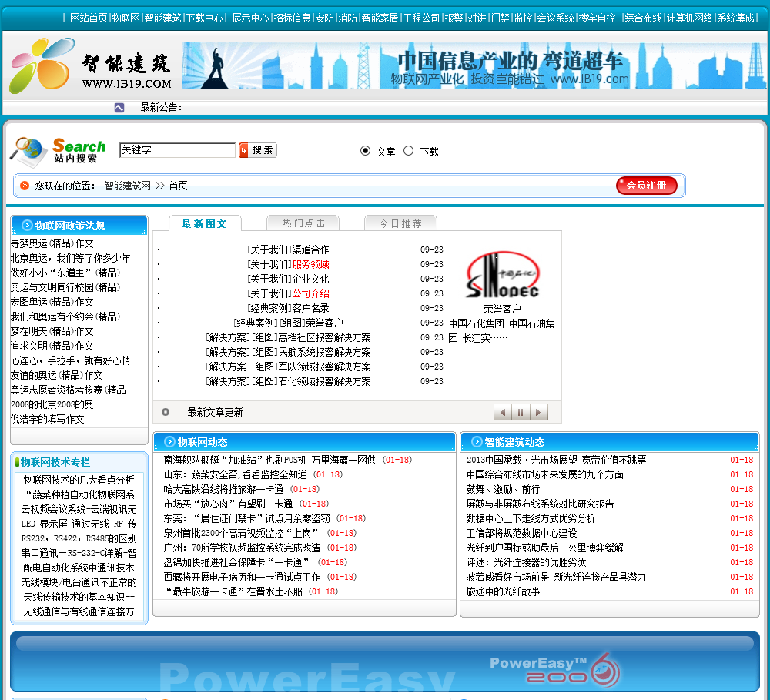Viewport: 770px width, 700px height.
Task: Click the PowerEasy 2006 banner
Action: (x=384, y=661)
